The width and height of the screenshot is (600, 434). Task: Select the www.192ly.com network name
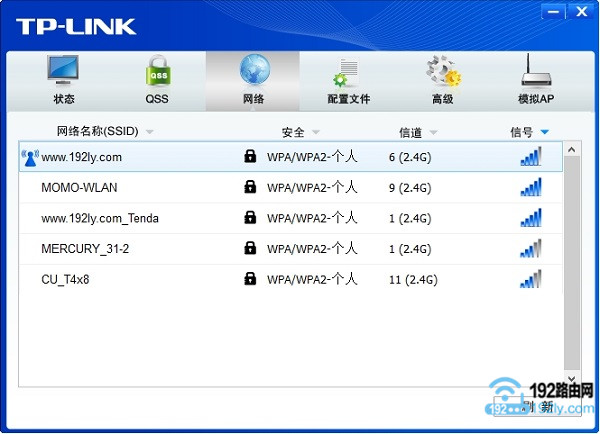(x=82, y=157)
